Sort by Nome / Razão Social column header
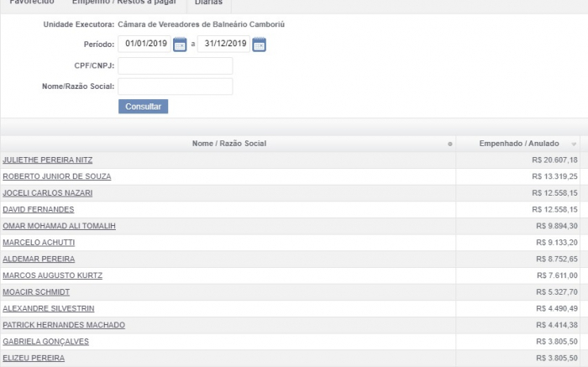Screen dimensions: 588x367 pos(228,144)
